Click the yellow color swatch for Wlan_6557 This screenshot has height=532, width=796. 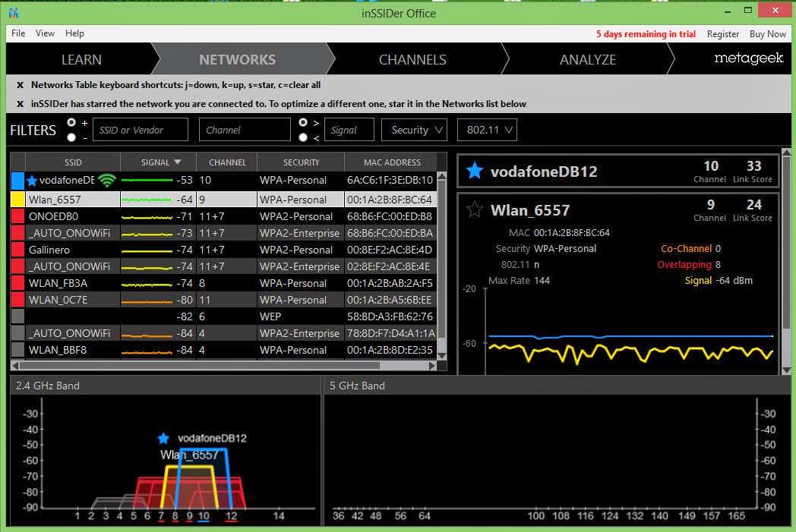tap(17, 200)
